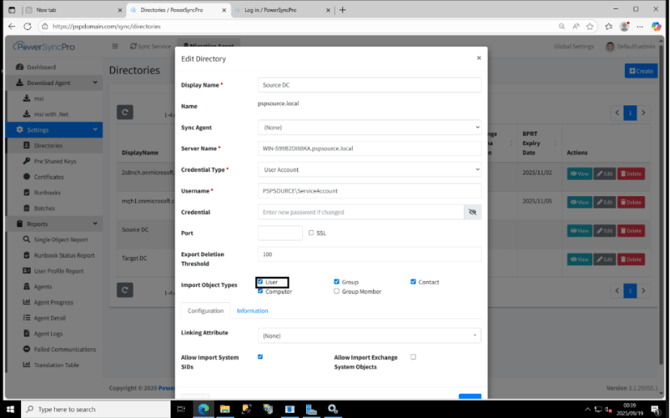Viewport: 670px width, 418px height.
Task: Click the top refresh button in Directories table
Action: click(x=125, y=112)
